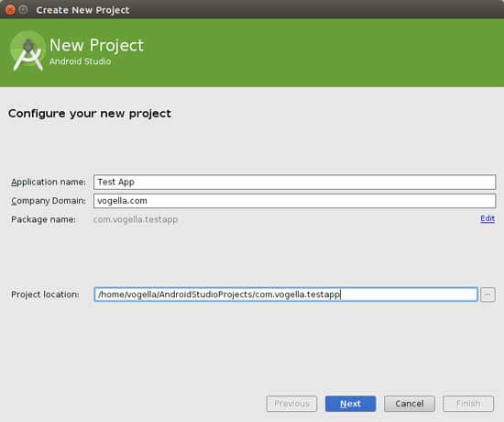The width and height of the screenshot is (504, 422).
Task: Click the Create New Project title bar text
Action: 82,10
